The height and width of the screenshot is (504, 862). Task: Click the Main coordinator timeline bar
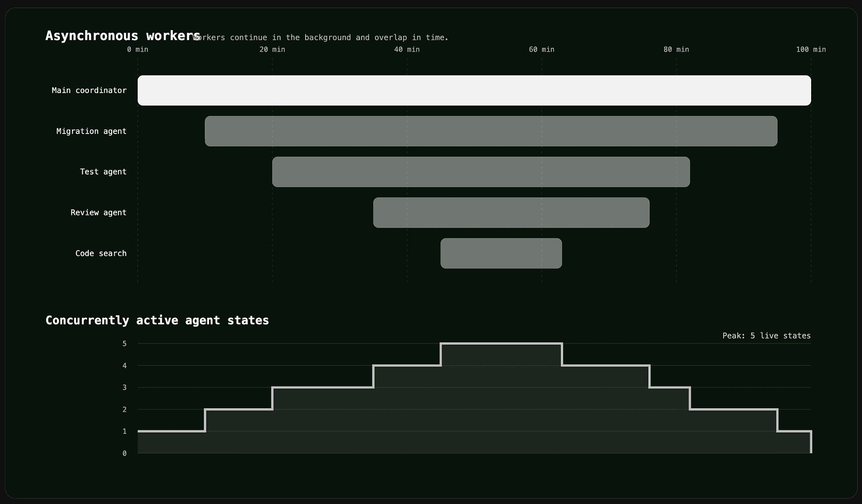[474, 90]
